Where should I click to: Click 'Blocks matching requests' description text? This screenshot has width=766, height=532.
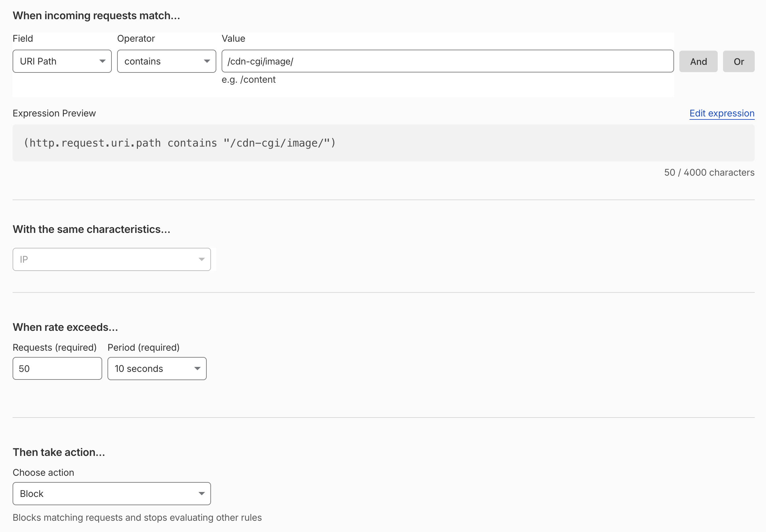coord(137,517)
